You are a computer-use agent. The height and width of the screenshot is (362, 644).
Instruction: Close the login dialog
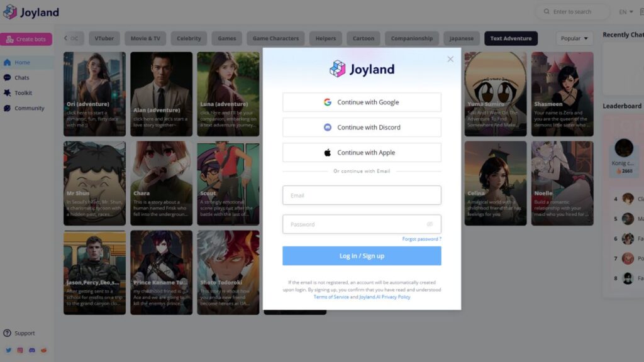pos(450,59)
